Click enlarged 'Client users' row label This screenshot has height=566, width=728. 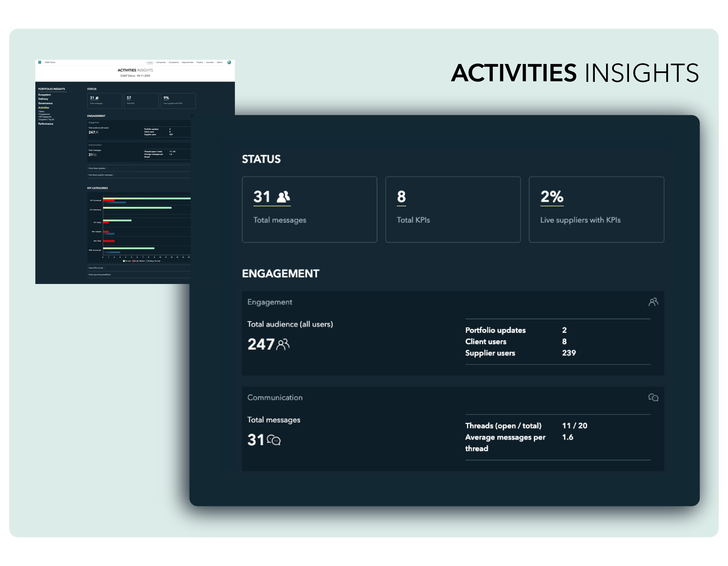pos(486,342)
